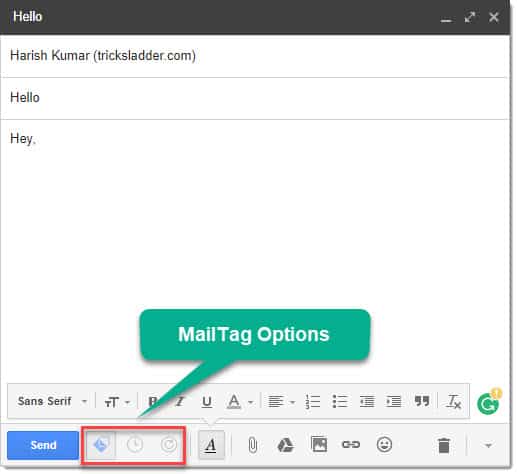Open the more options arrow near trash
This screenshot has height=474, width=517.
coord(488,445)
